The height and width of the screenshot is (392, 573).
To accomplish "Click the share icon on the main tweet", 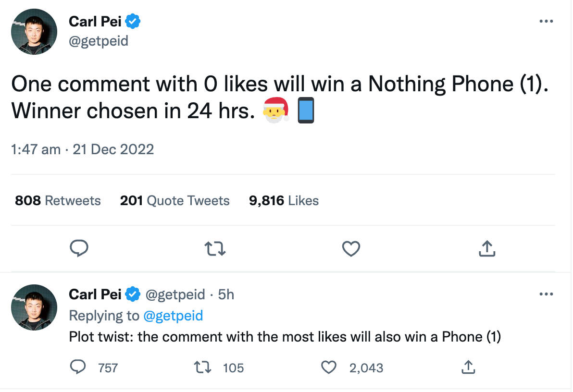I will tap(487, 248).
